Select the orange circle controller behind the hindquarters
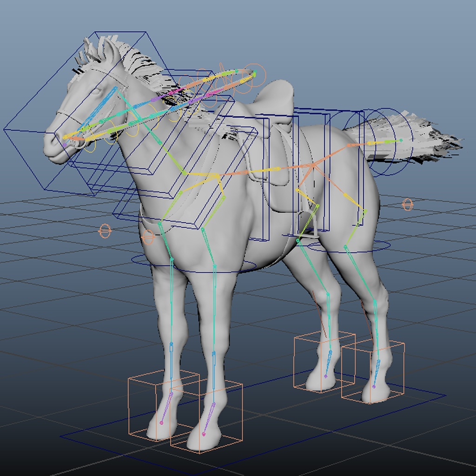476x476 pixels. (x=408, y=205)
